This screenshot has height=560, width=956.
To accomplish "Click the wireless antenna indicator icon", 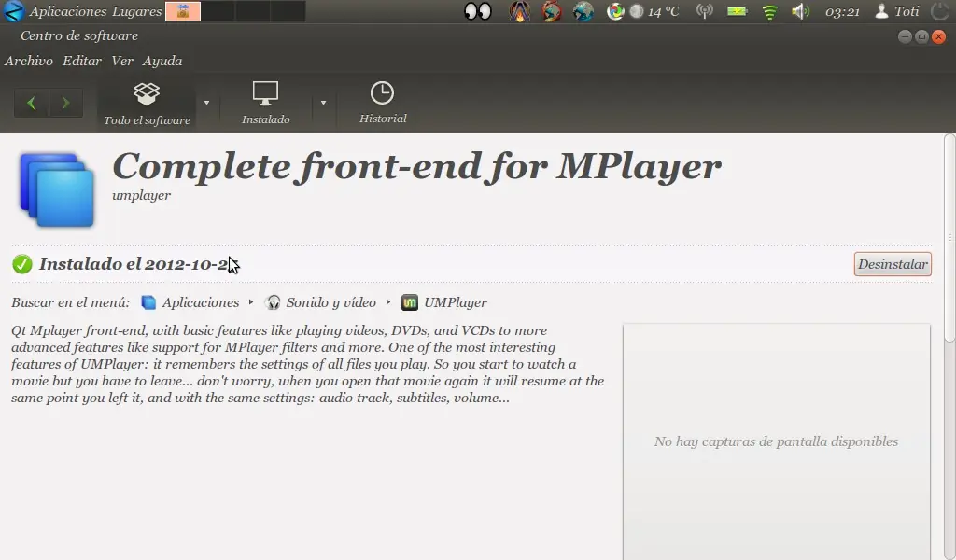I will click(704, 11).
